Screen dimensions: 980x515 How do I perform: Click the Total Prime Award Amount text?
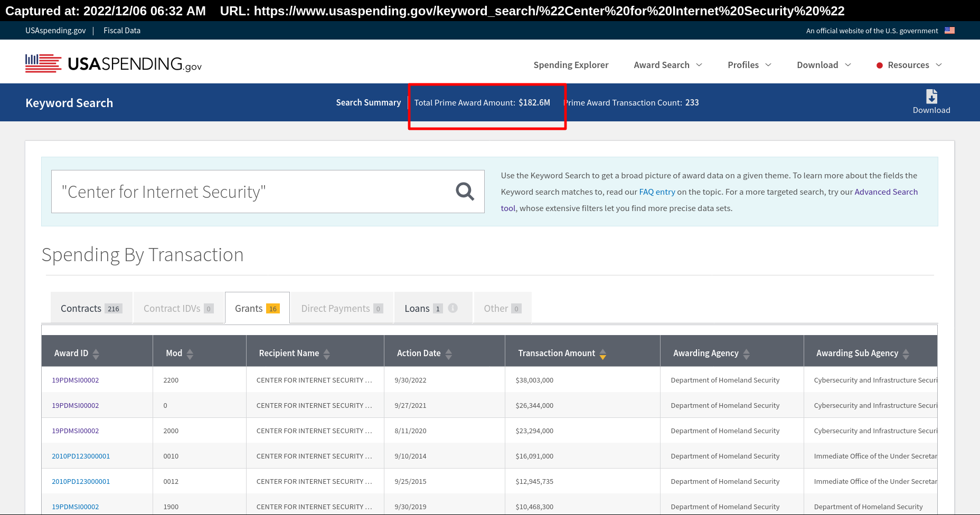coord(482,102)
